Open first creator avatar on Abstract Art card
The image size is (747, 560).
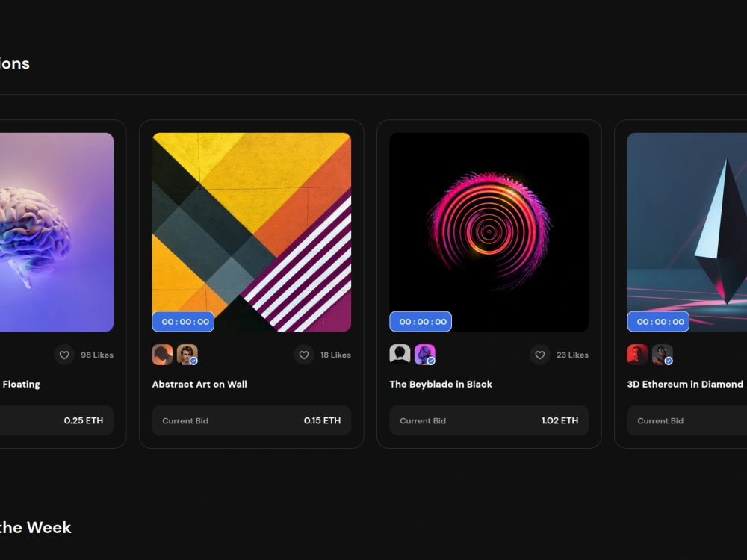(x=162, y=355)
